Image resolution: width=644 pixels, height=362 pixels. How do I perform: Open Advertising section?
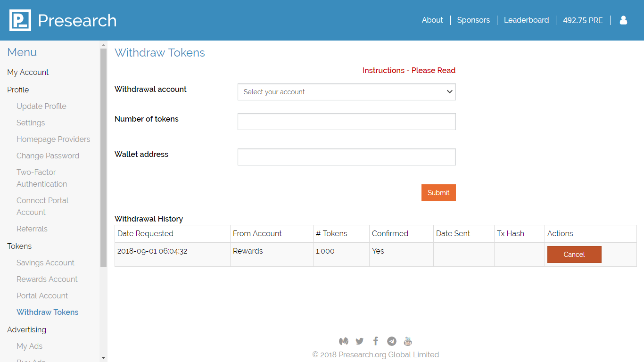[26, 329]
